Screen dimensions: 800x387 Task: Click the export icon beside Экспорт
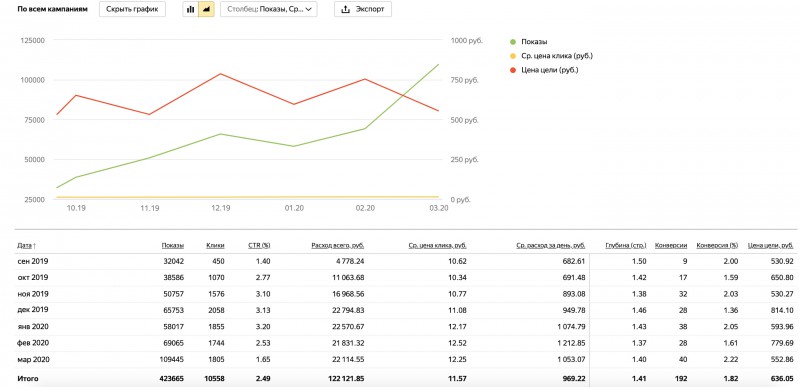pos(345,9)
